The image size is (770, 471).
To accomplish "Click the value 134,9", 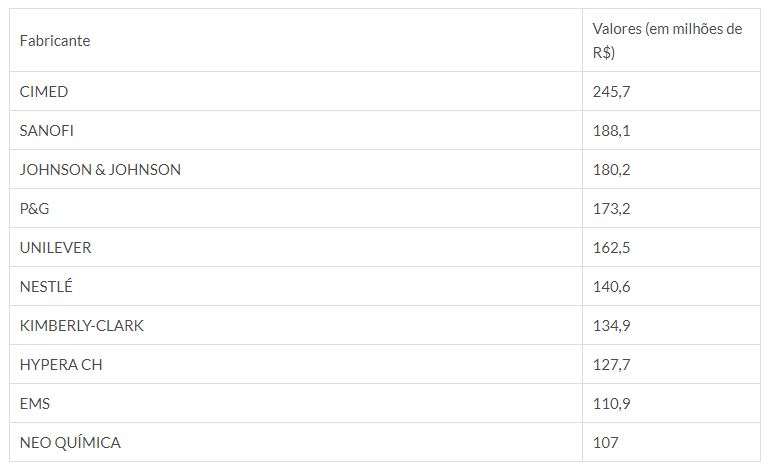I will tap(611, 326).
